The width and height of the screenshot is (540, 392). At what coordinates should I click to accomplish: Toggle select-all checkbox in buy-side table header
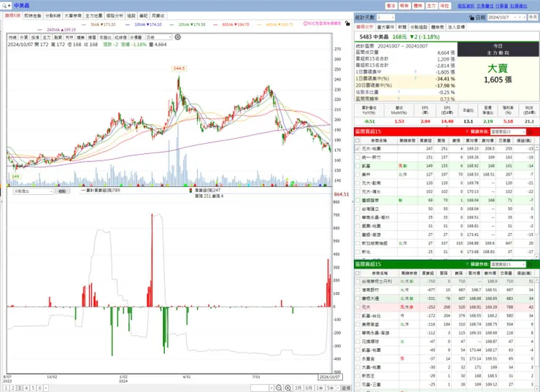point(358,141)
